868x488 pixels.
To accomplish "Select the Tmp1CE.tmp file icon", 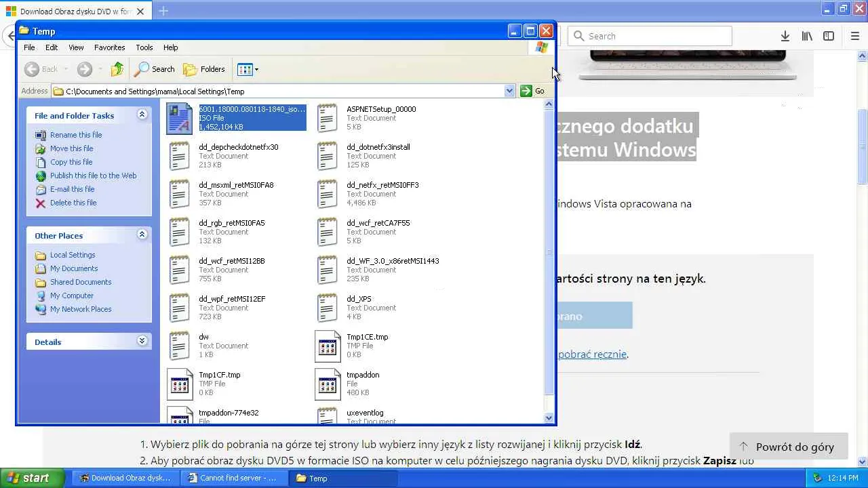I will tap(328, 346).
